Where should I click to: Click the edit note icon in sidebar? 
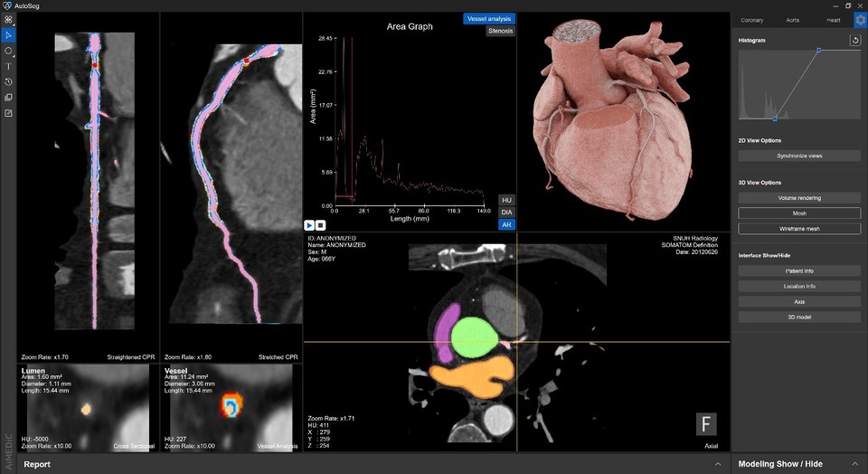tap(8, 112)
